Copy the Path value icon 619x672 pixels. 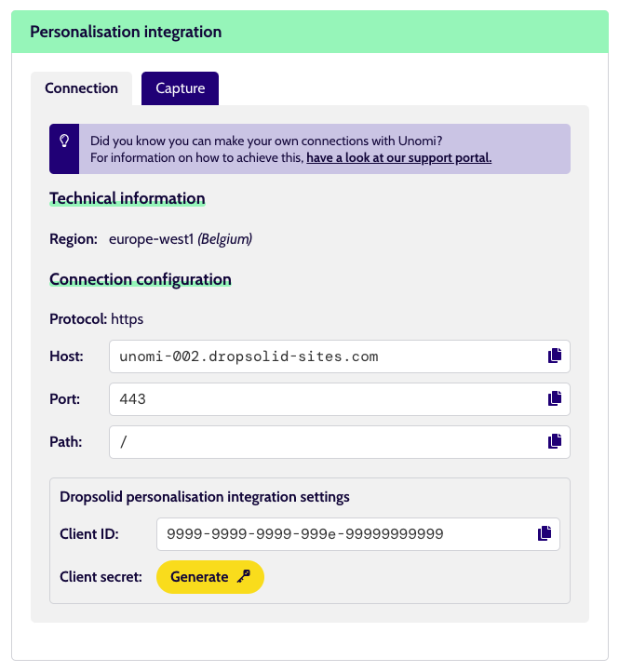[x=554, y=441]
